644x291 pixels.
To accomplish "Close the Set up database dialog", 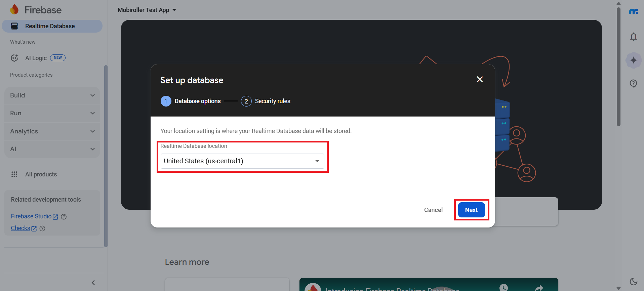I will tap(480, 79).
